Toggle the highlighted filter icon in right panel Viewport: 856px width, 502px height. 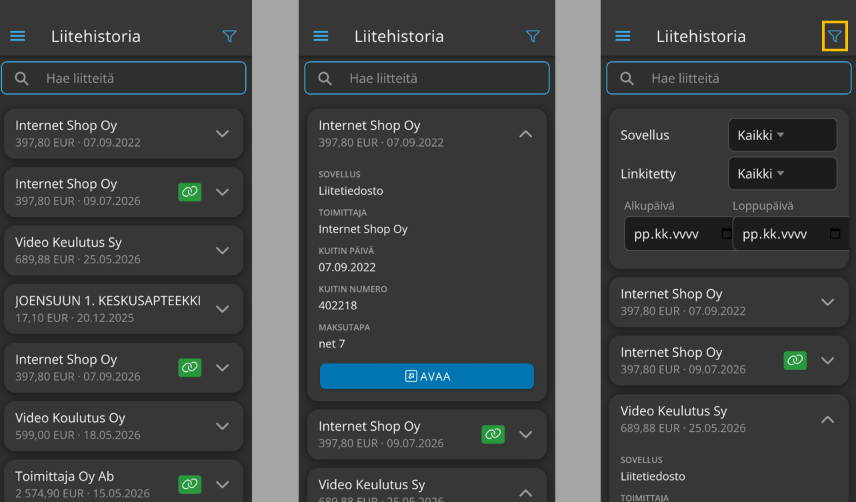[x=835, y=36]
